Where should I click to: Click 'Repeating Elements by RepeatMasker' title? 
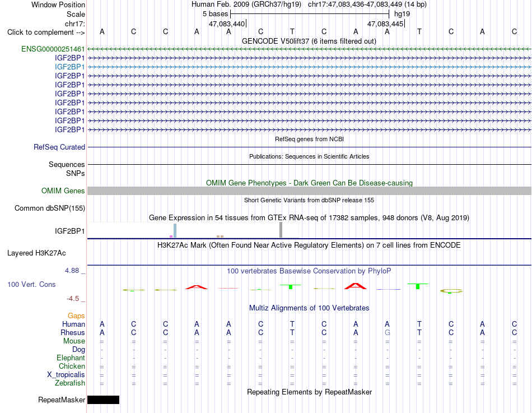pos(310,392)
